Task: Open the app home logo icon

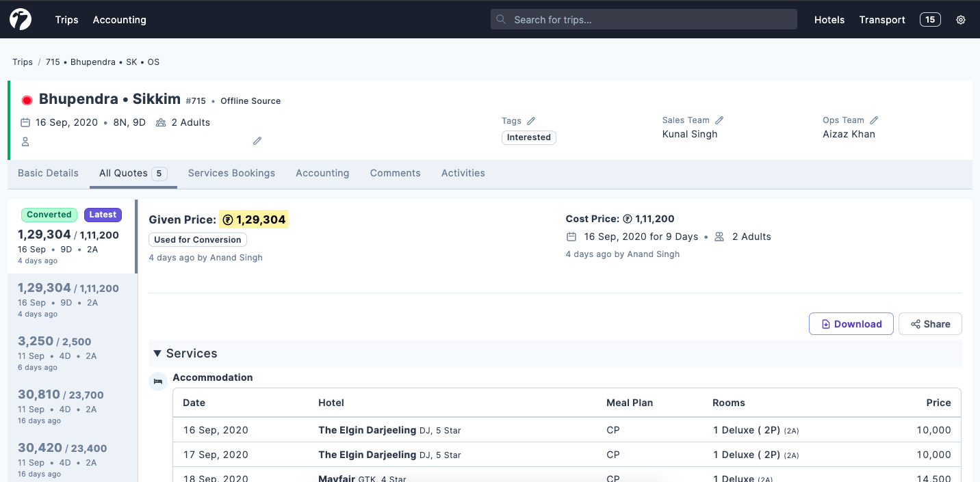Action: click(x=20, y=18)
